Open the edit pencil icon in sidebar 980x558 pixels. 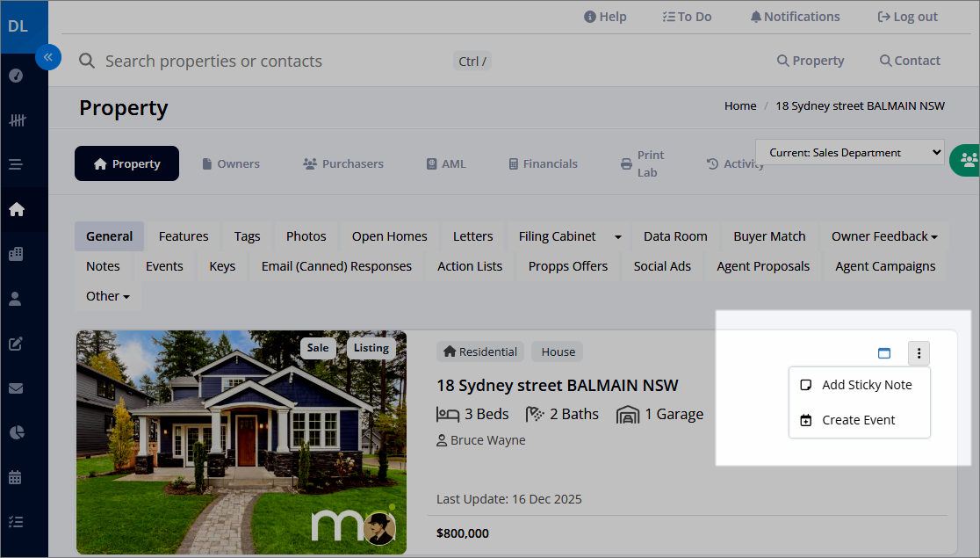(17, 344)
